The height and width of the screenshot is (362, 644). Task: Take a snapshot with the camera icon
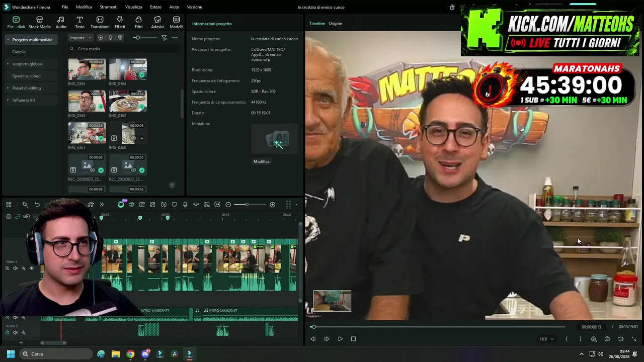[x=607, y=339]
